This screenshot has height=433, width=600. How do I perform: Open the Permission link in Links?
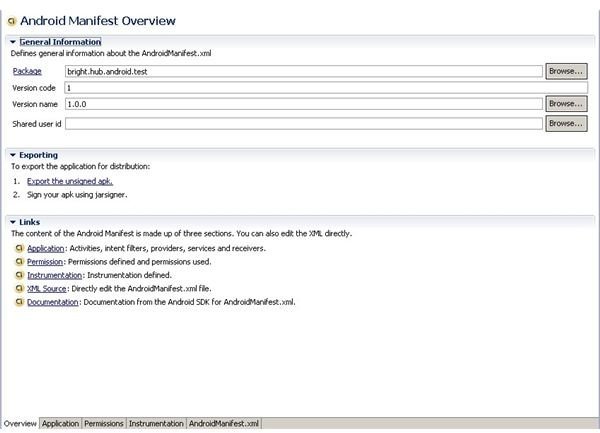(x=45, y=262)
